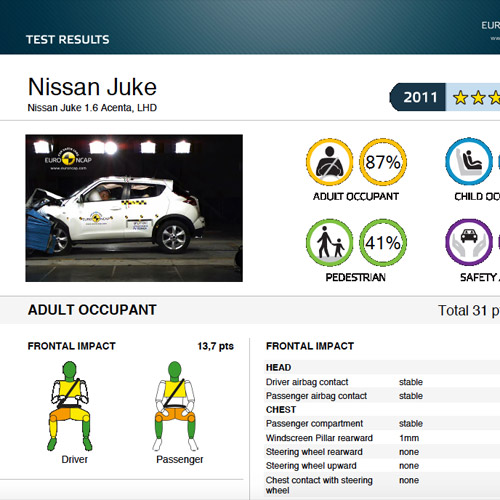Click the 'Steering wheel upward' row
Viewport: 500px width, 500px height.
382,466
